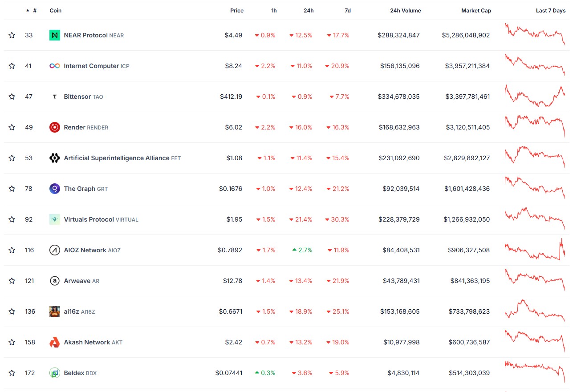Click the Last 7 Days header
Screen dimensions: 581x392
click(551, 11)
